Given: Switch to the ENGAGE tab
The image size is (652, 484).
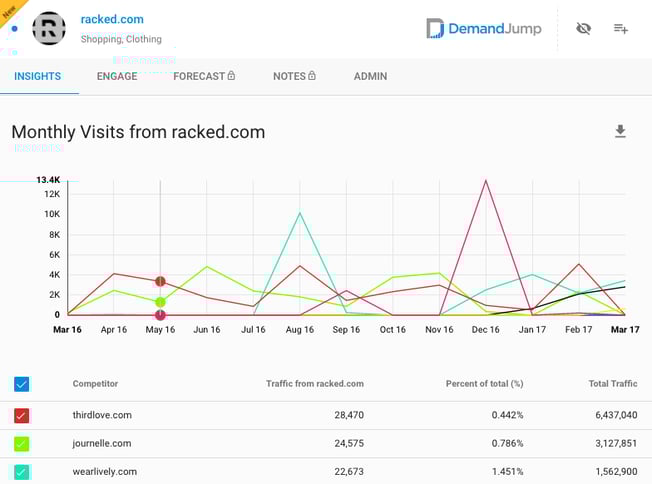Looking at the screenshot, I should pyautogui.click(x=117, y=77).
